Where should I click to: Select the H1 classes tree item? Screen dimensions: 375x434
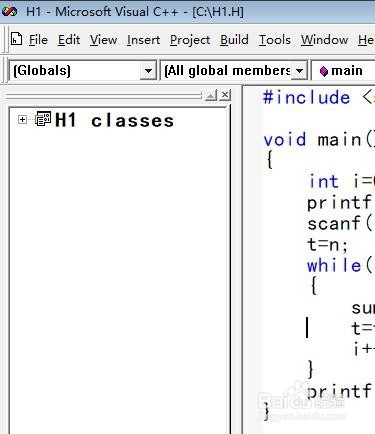(x=115, y=120)
